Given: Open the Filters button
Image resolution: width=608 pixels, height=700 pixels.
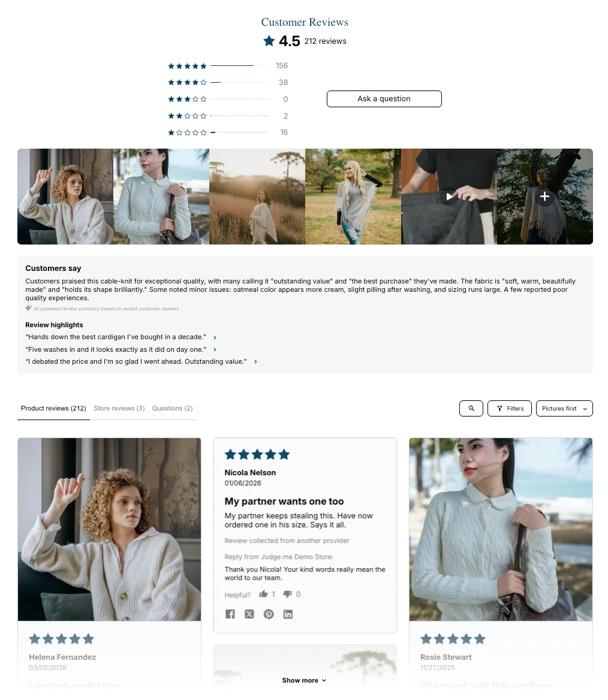Looking at the screenshot, I should [509, 409].
